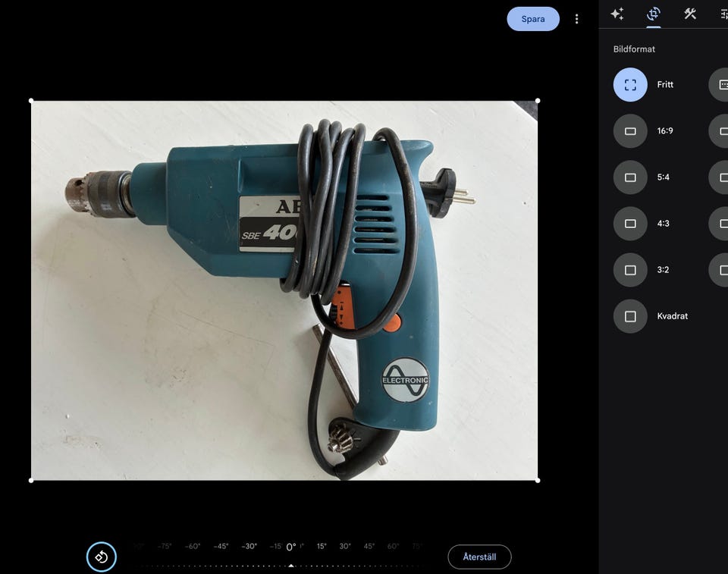Click the Kvadrat label text

[x=673, y=316]
